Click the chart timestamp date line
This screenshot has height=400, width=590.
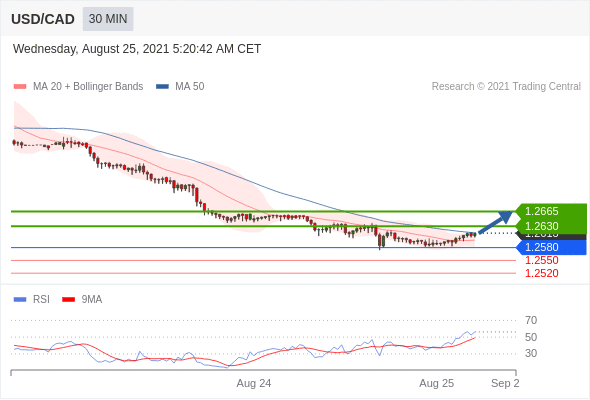tap(137, 49)
